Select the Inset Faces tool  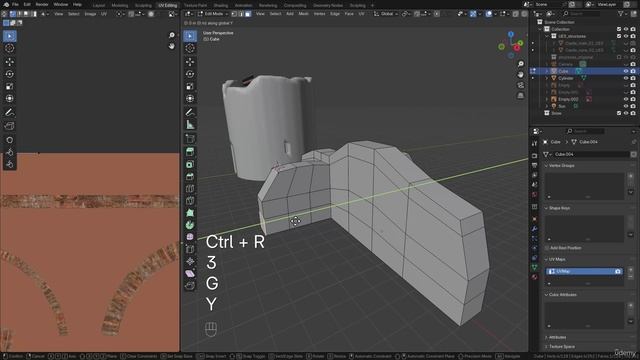pyautogui.click(x=190, y=164)
